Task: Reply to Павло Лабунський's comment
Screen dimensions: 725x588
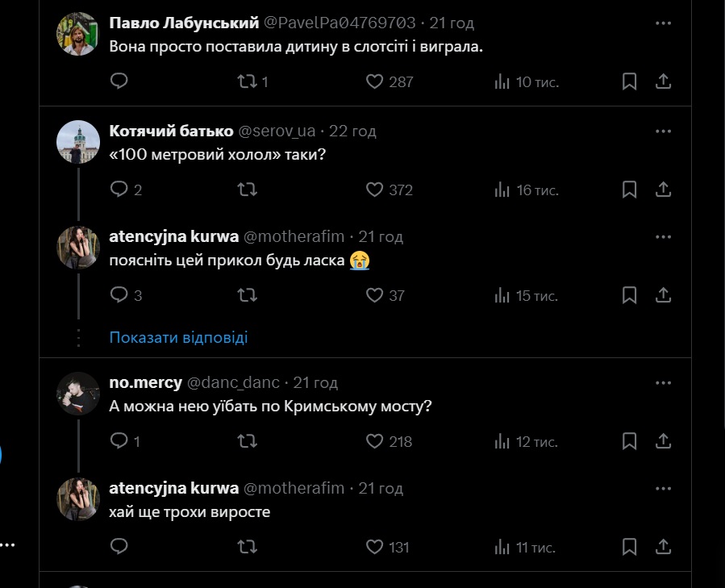Action: tap(119, 81)
